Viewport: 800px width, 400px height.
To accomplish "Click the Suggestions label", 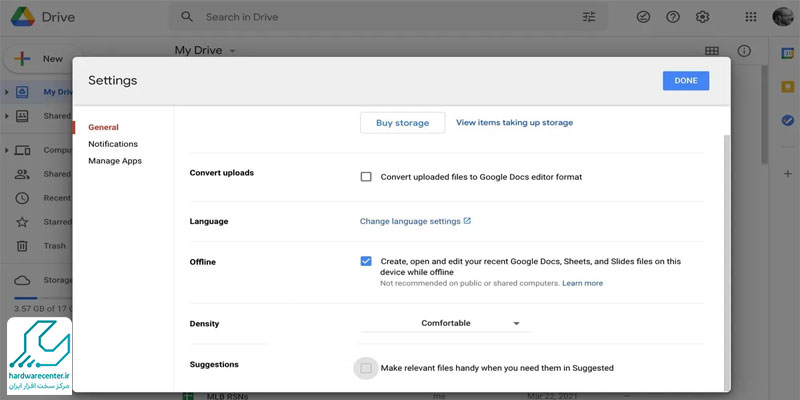I will 214,364.
